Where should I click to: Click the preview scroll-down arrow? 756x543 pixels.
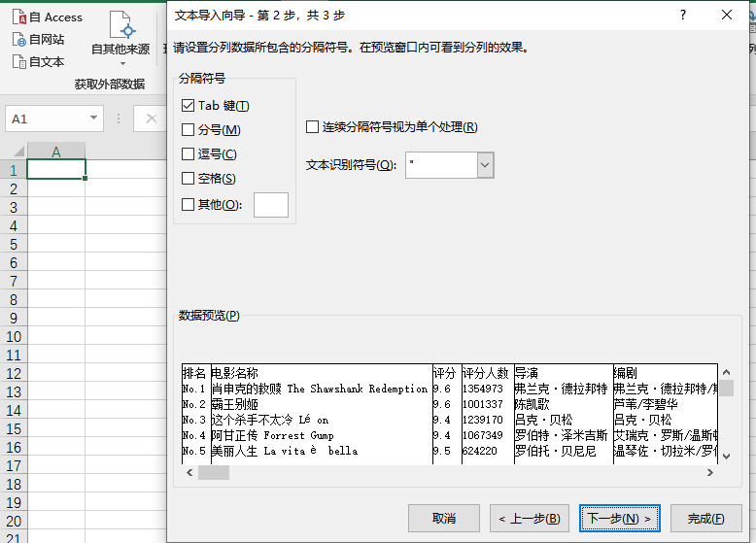tap(727, 457)
